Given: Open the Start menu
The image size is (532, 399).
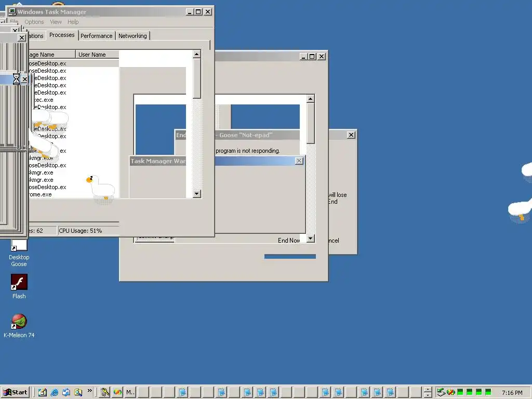Looking at the screenshot, I should coord(15,392).
